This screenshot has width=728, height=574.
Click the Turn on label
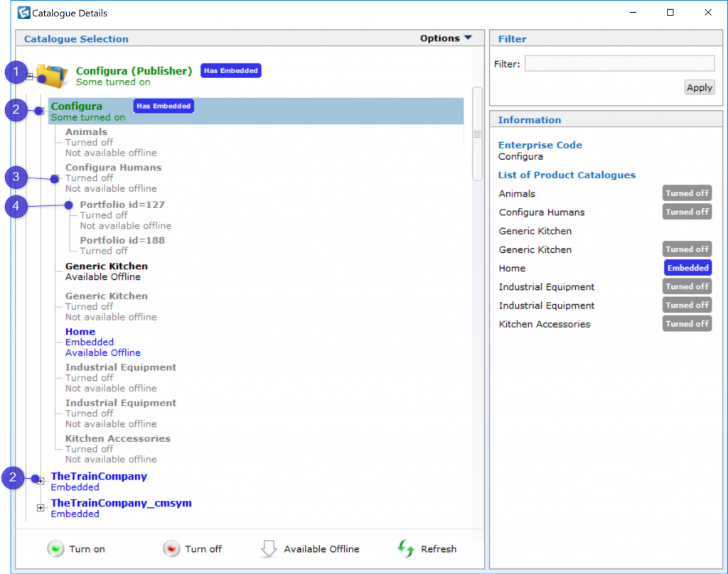[x=87, y=549]
